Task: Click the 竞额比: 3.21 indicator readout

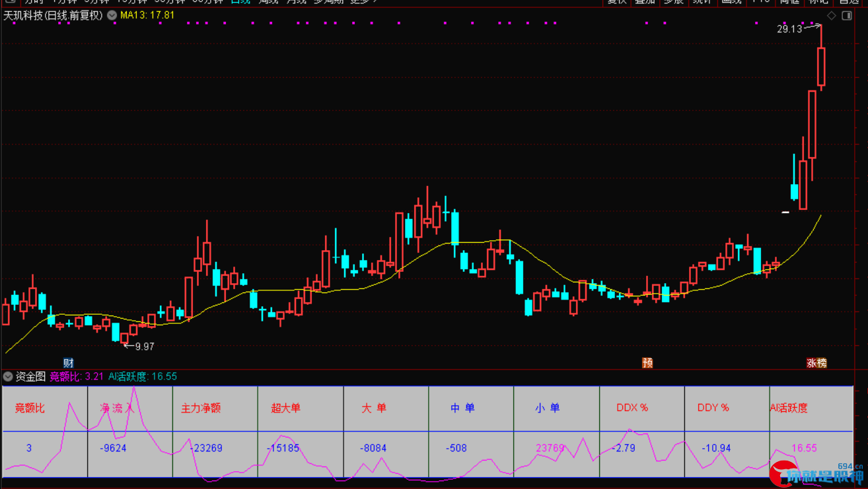Action: pyautogui.click(x=77, y=377)
